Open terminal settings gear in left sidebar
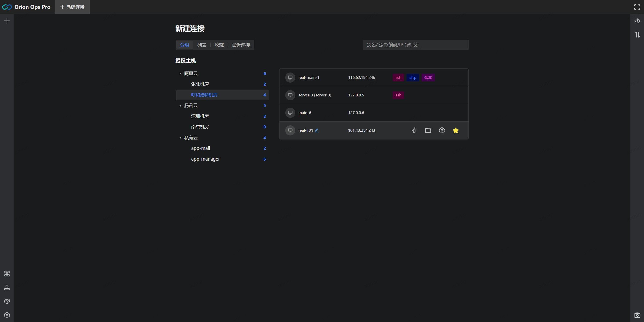The width and height of the screenshot is (644, 322). click(x=7, y=315)
